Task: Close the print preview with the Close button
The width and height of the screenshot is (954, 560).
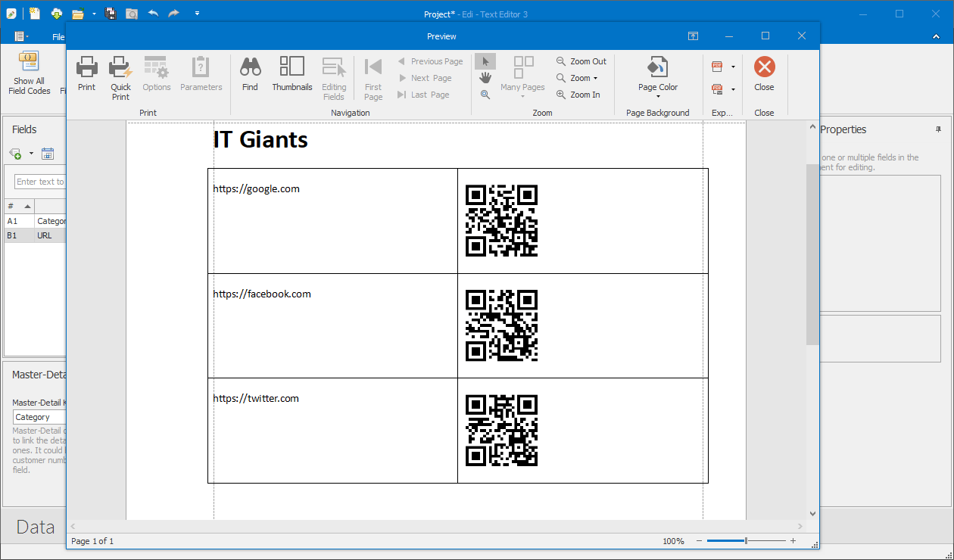Action: click(x=764, y=76)
